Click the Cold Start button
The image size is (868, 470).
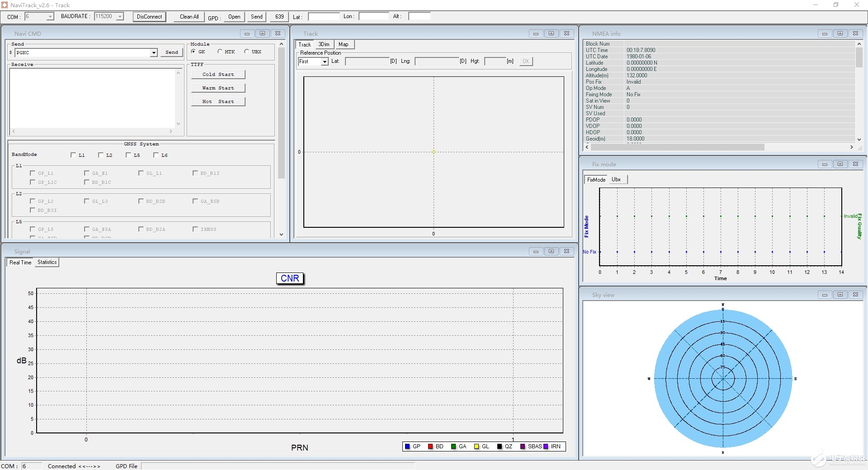click(x=218, y=75)
